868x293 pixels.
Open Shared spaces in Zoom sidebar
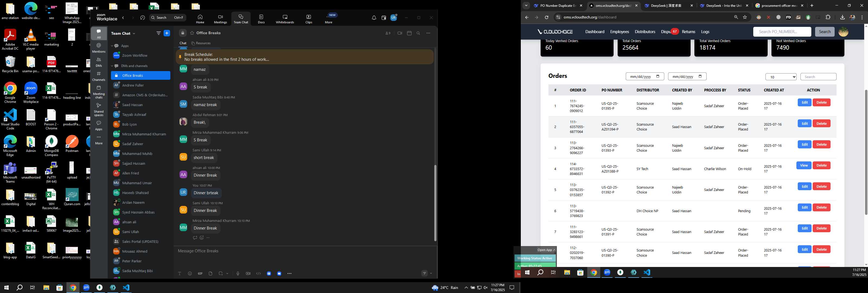click(99, 110)
